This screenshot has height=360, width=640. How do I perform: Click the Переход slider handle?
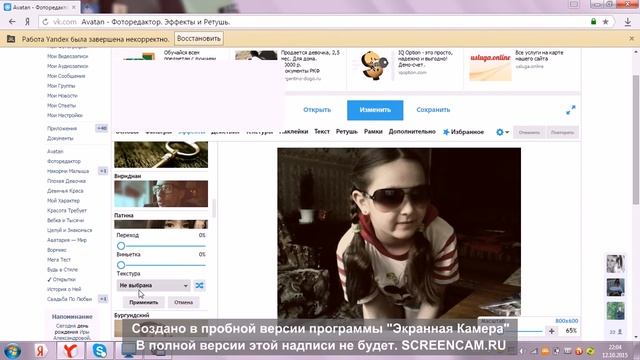pyautogui.click(x=121, y=246)
